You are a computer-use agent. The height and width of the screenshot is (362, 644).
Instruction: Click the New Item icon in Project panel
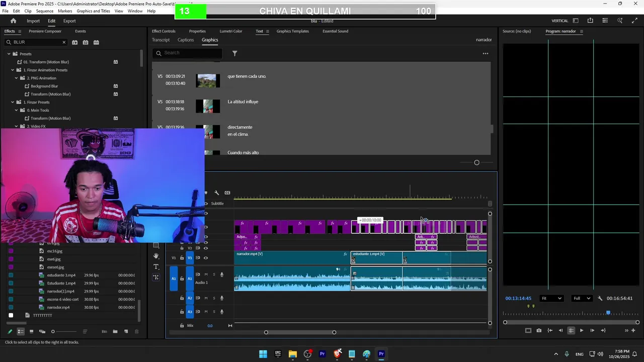(126, 331)
